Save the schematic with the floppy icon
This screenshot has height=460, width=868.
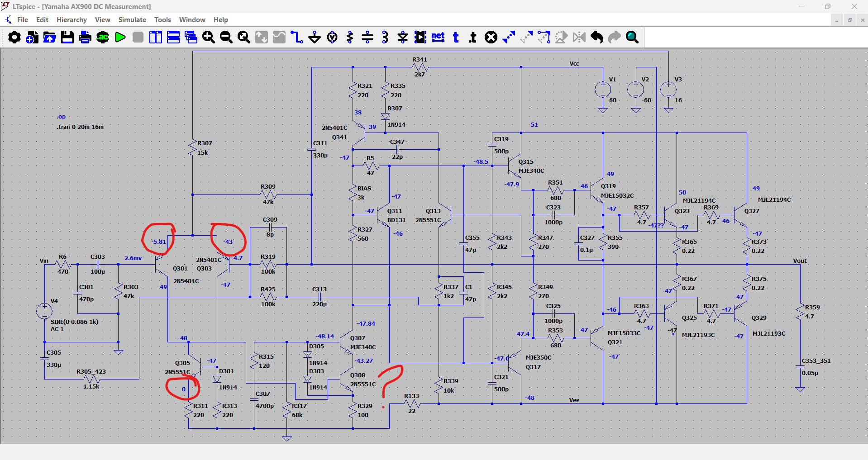click(67, 37)
